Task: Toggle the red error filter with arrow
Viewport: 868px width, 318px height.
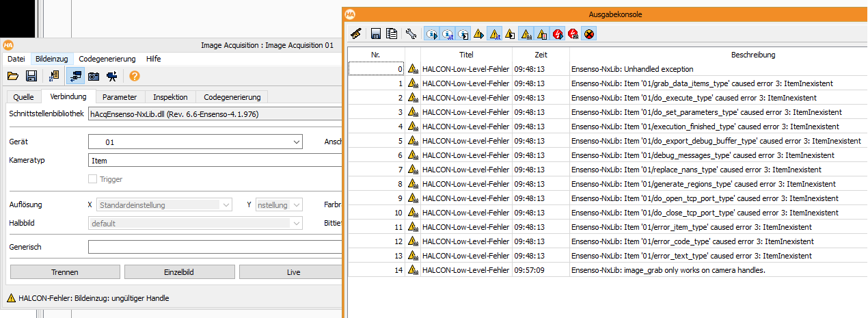Action: pos(558,33)
